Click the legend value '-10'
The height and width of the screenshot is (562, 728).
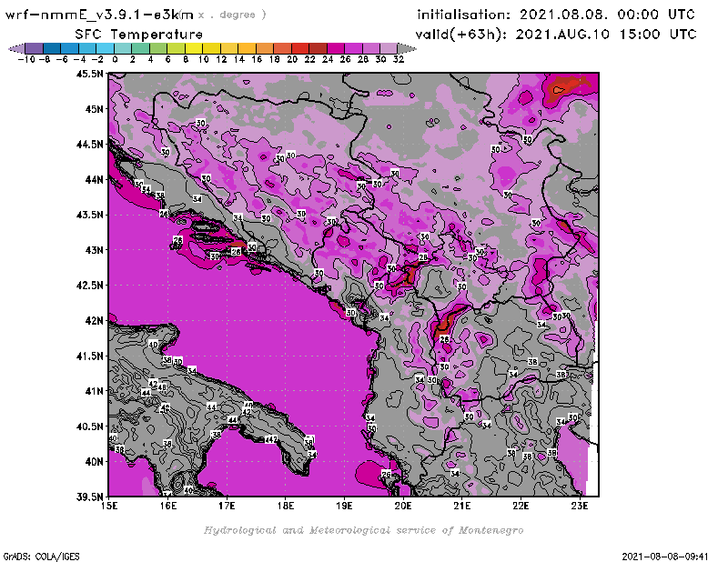(x=26, y=59)
